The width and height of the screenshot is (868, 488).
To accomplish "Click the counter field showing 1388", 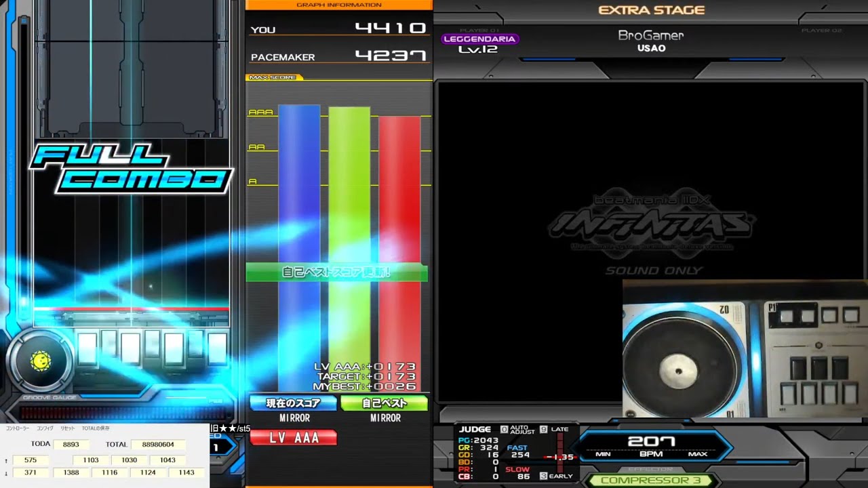I will [x=71, y=472].
